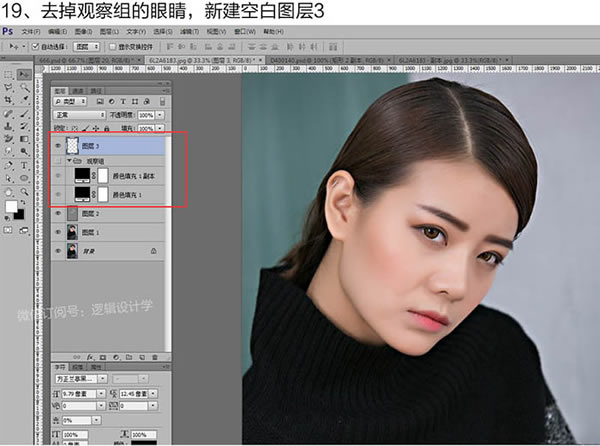Select the Clone Stamp tool

click(8, 126)
